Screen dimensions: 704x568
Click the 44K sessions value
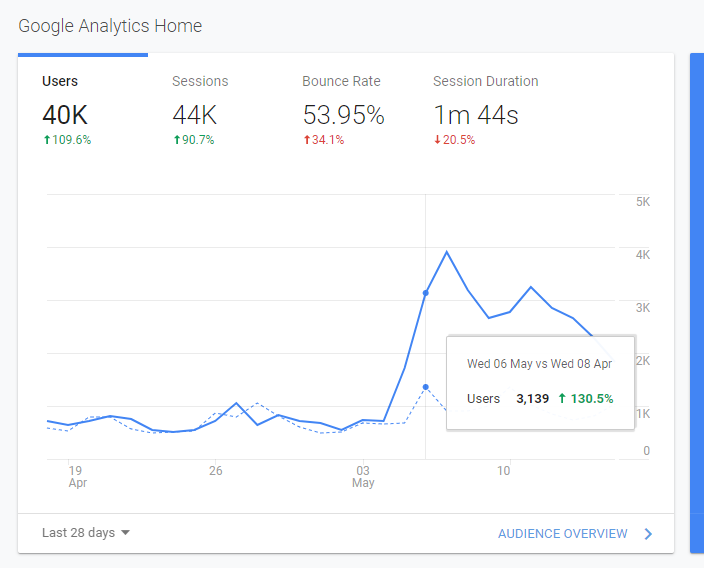(x=194, y=115)
